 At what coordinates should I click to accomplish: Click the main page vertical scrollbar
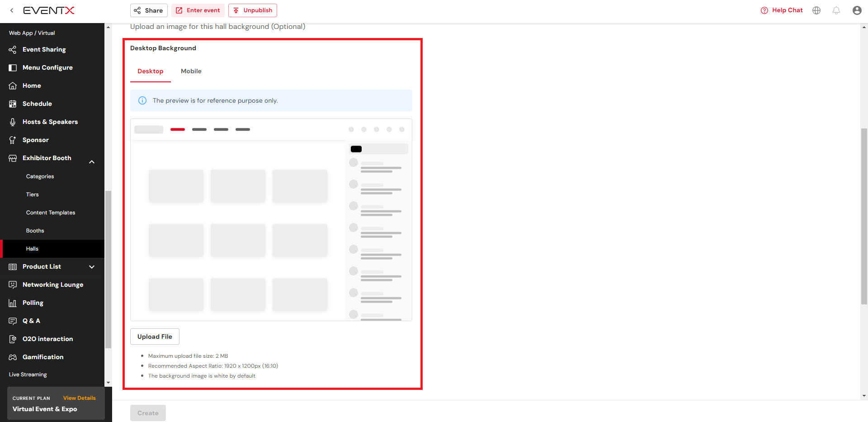(864, 216)
